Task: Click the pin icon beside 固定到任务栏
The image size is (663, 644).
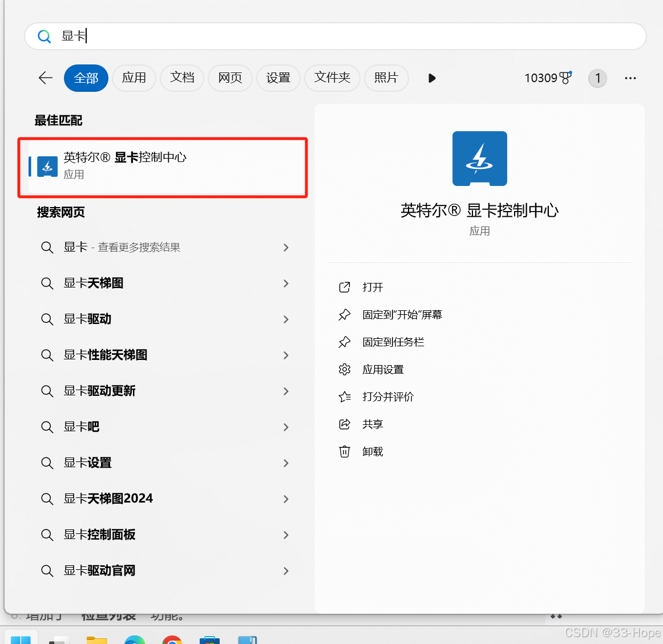Action: pos(345,342)
